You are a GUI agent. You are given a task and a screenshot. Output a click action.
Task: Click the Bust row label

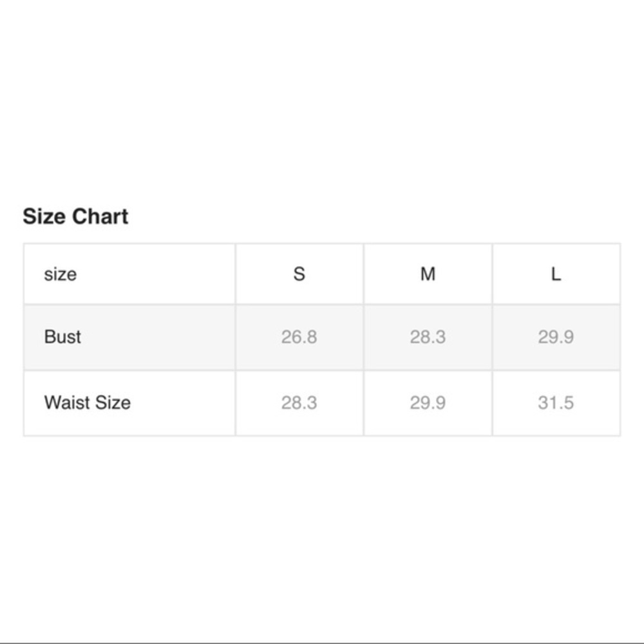tap(62, 337)
